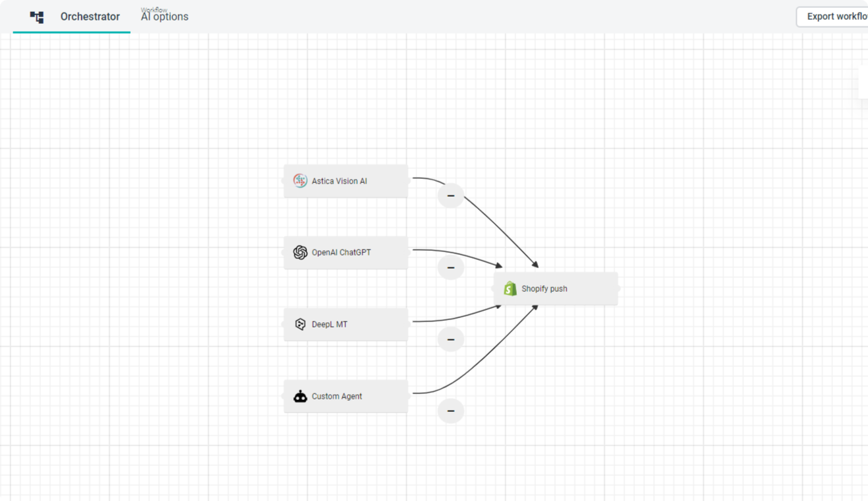Click the DeepL MT logo icon
868x501 pixels.
[x=300, y=324]
